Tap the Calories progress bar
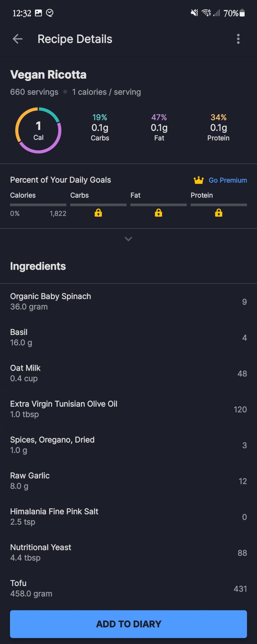Screen dimensions: 257x644 tap(38, 205)
